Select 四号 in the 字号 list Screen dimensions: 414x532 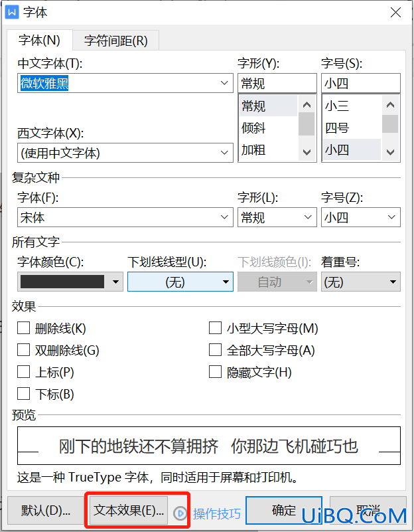[x=352, y=128]
